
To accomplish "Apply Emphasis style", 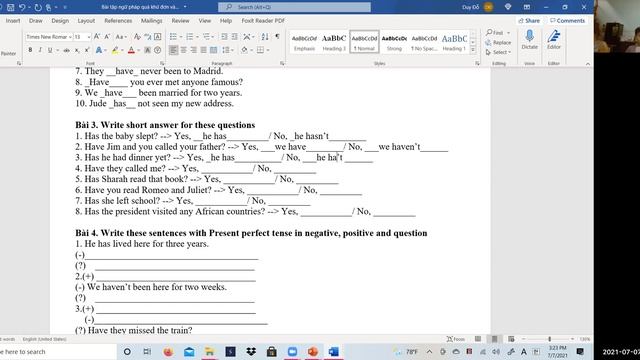I will pyautogui.click(x=304, y=42).
